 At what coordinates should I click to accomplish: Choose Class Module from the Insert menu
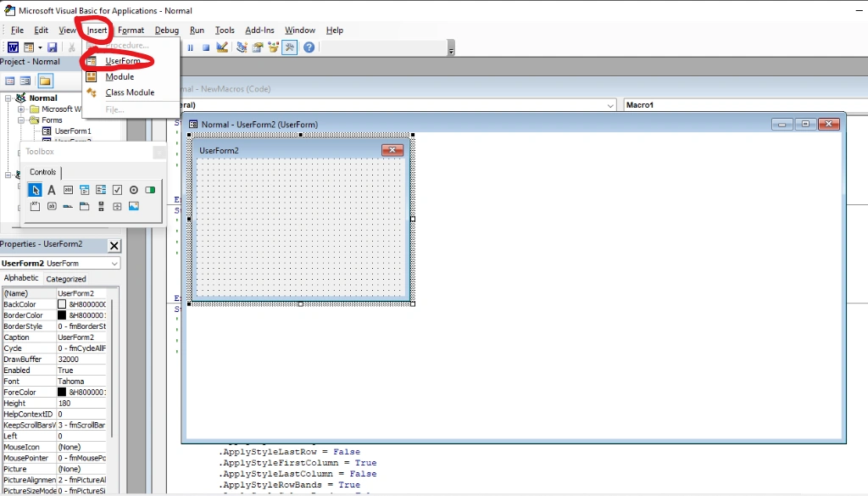(x=130, y=92)
